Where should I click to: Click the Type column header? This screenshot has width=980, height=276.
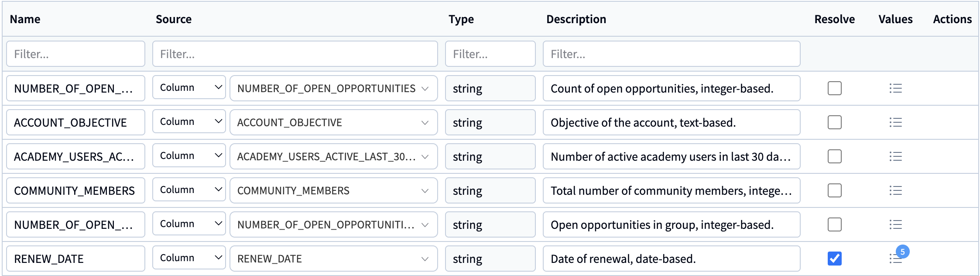point(461,19)
